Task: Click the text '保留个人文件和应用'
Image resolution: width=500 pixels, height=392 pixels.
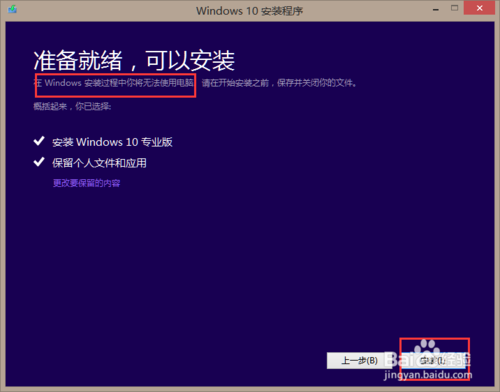Action: click(99, 163)
